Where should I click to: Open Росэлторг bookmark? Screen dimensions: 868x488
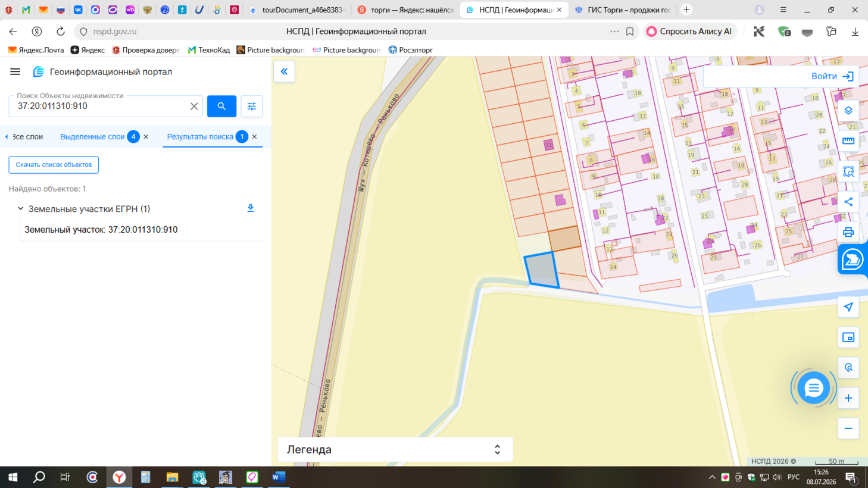coord(410,50)
